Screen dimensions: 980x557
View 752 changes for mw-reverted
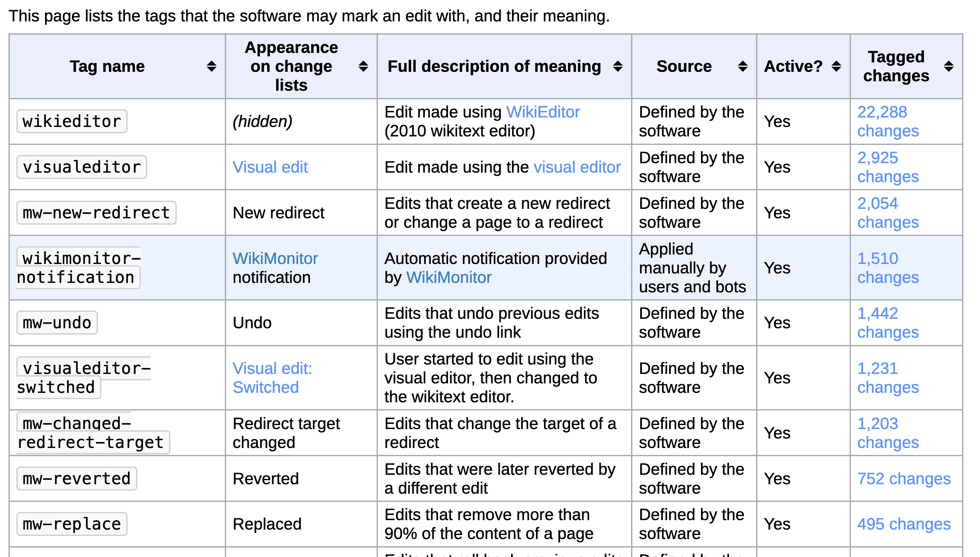click(903, 479)
